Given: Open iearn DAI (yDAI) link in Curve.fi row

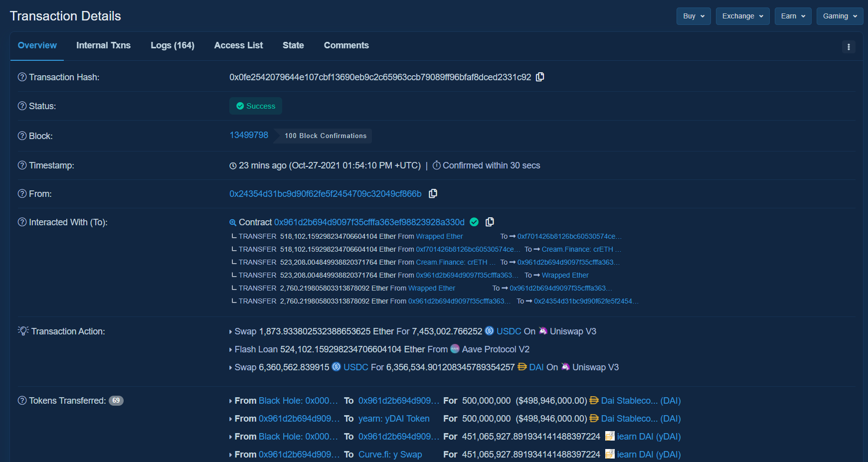Looking at the screenshot, I should (x=649, y=454).
